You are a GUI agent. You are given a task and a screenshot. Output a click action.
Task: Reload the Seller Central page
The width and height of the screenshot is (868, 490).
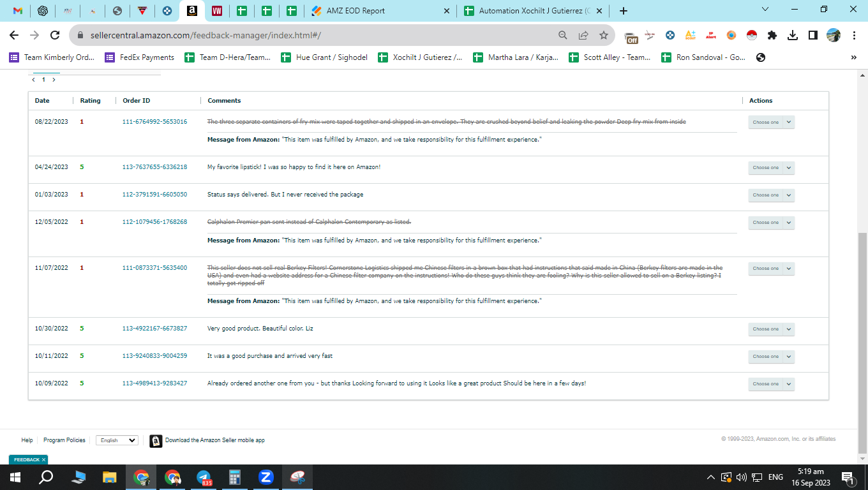pyautogui.click(x=55, y=36)
